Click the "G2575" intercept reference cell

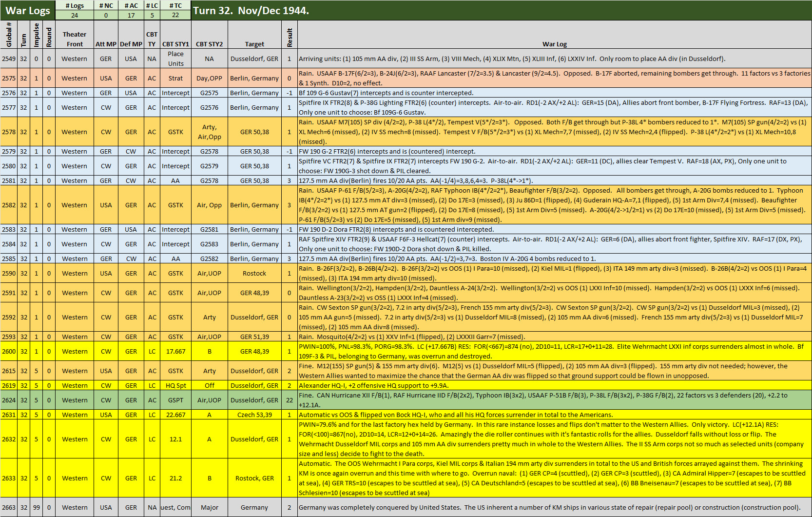(209, 93)
